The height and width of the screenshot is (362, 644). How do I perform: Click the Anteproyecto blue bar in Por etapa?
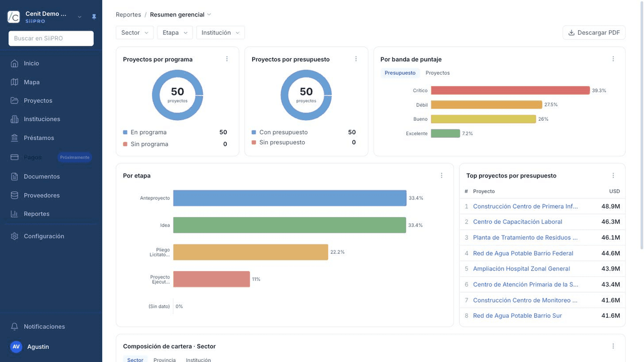290,198
